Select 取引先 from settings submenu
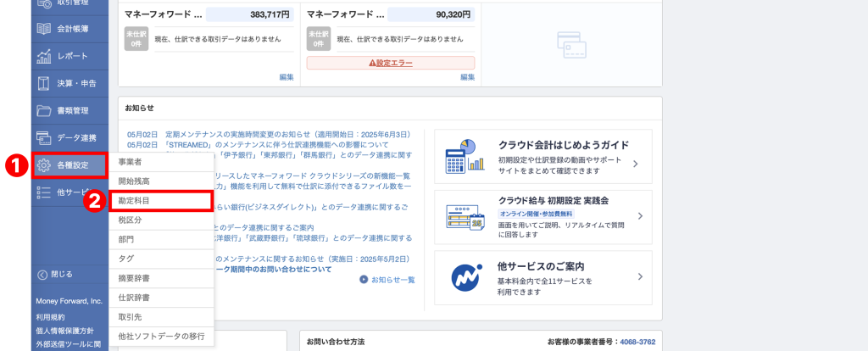Screen dimensions: 868x351 (x=161, y=317)
